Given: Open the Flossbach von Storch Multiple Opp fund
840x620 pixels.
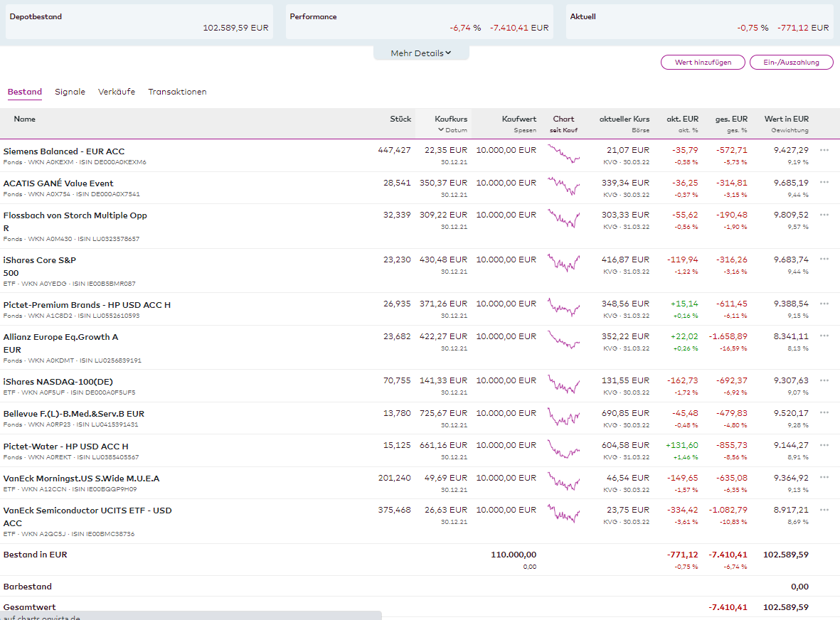Looking at the screenshot, I should pos(75,215).
